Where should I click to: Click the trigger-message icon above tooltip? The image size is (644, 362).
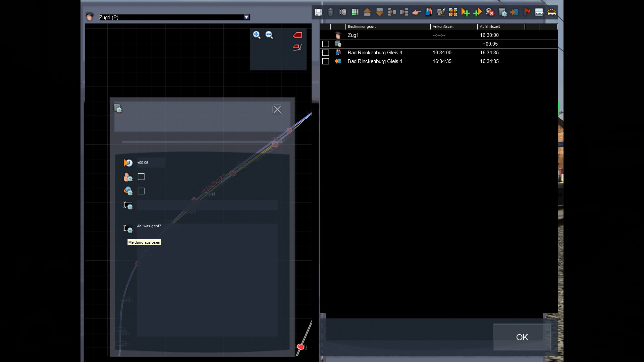[x=128, y=229]
